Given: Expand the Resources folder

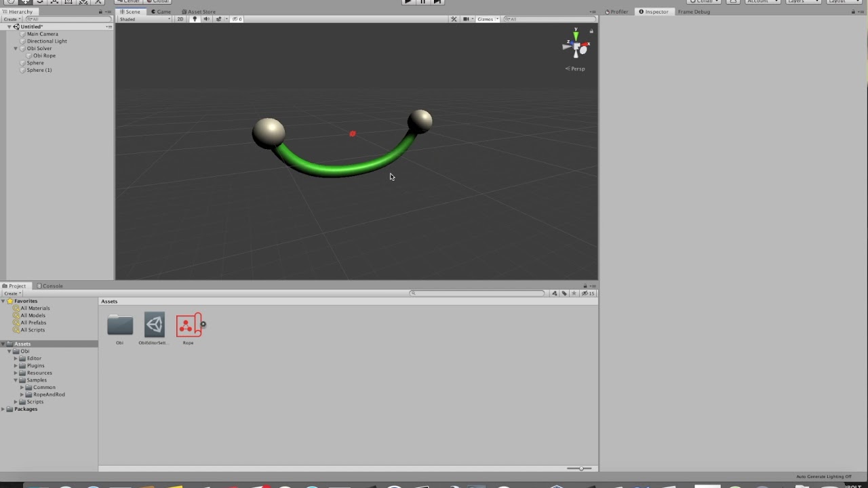Looking at the screenshot, I should click(16, 373).
